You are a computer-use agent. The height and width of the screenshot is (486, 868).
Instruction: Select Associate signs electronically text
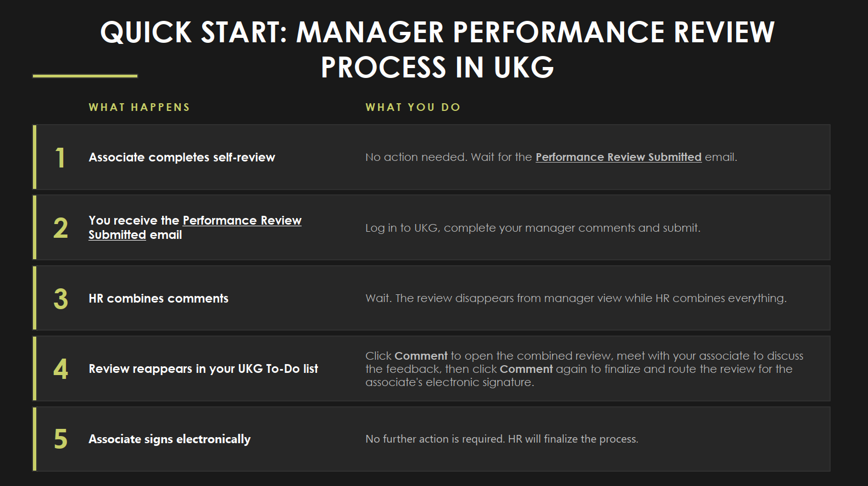pyautogui.click(x=169, y=439)
